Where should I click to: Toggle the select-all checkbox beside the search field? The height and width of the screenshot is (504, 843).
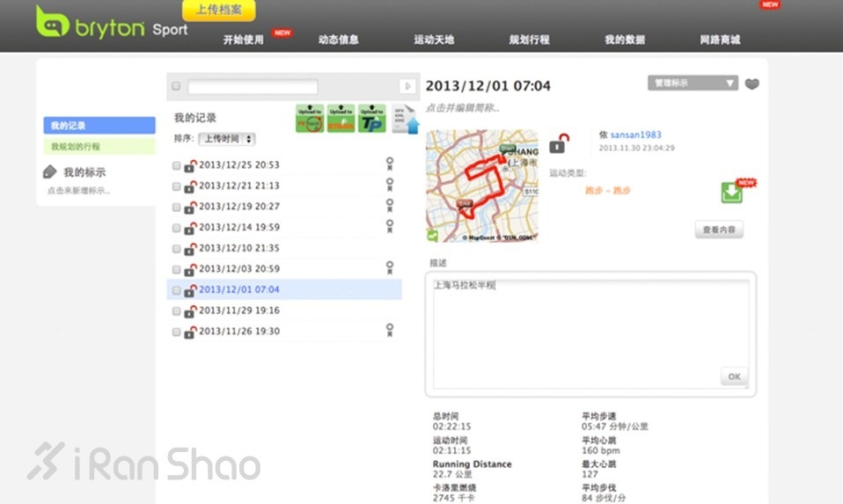click(176, 86)
